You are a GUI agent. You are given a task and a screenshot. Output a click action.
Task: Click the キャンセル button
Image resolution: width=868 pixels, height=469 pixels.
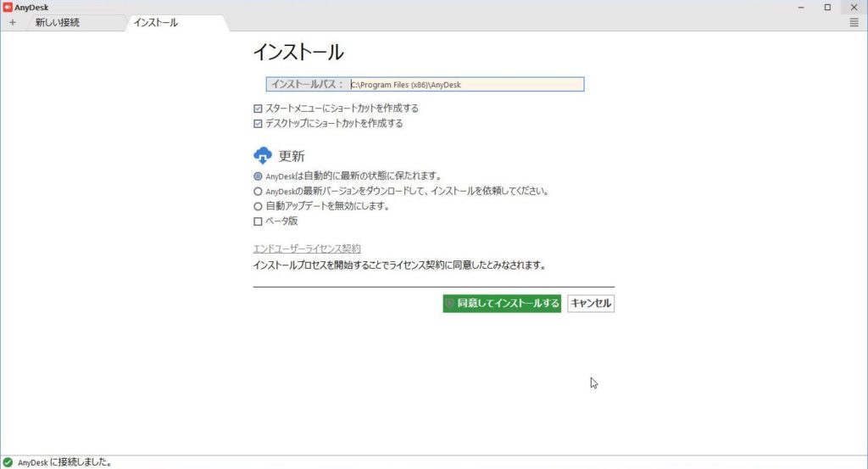pos(591,304)
